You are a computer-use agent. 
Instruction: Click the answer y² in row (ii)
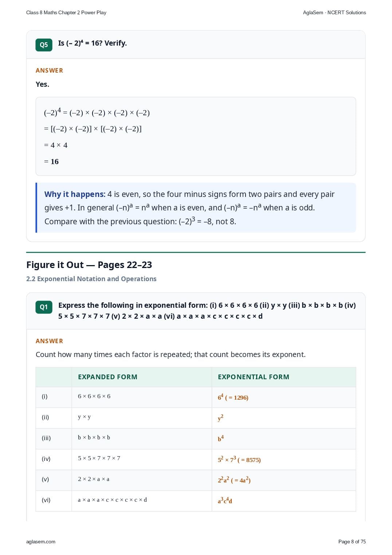click(220, 418)
